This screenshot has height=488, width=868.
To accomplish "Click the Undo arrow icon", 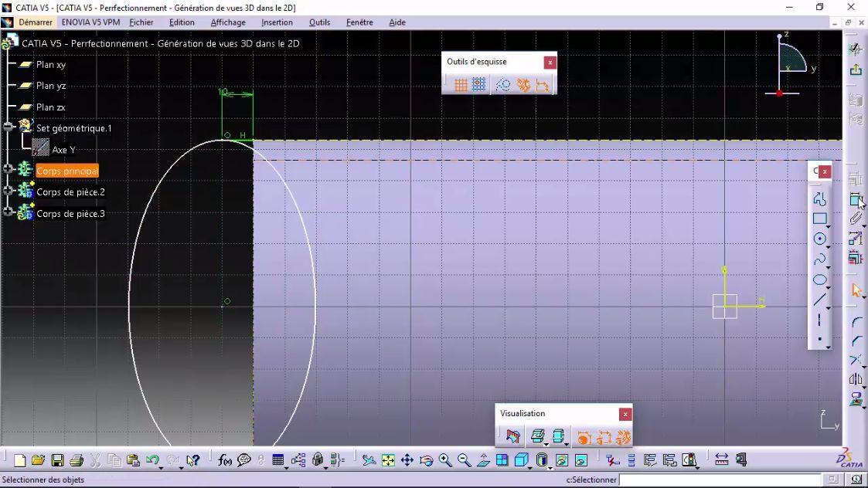I will (x=152, y=460).
